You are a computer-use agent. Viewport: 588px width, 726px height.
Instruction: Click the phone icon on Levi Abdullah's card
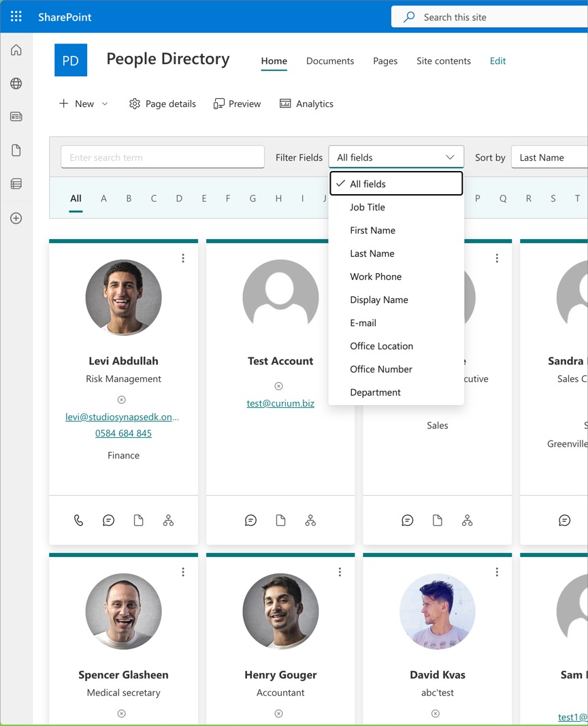79,520
